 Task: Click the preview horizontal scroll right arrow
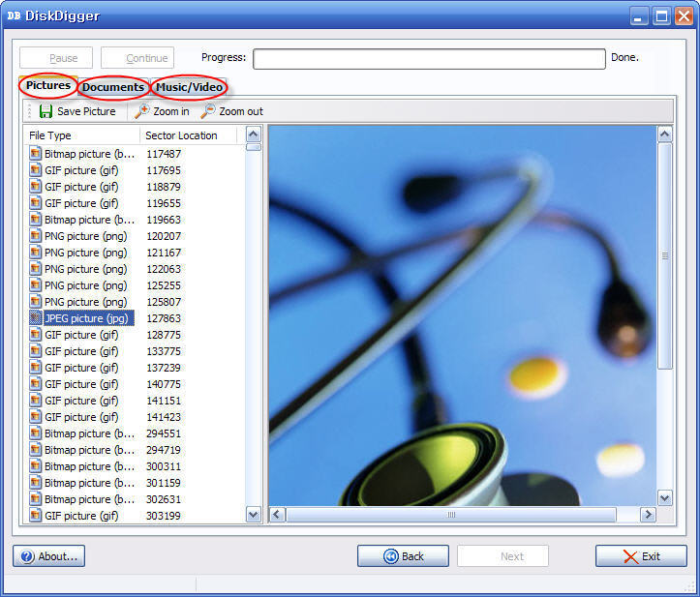(648, 515)
